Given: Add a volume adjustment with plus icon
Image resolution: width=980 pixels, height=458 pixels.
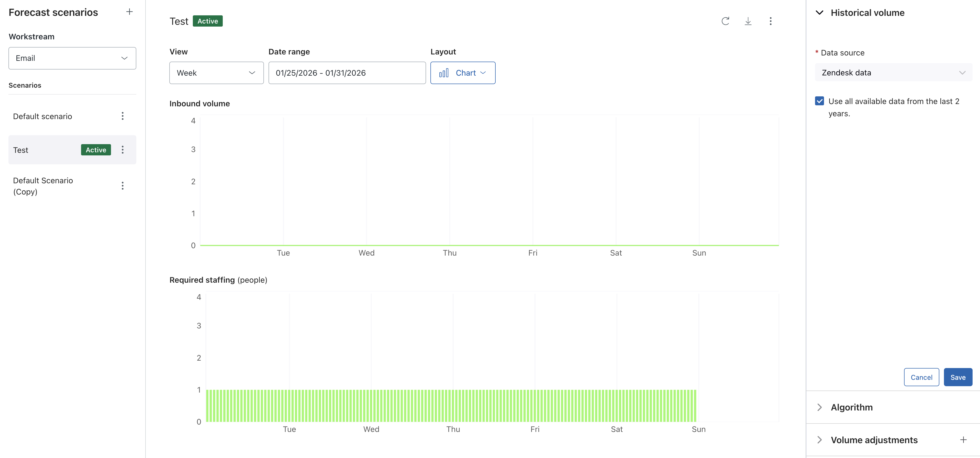Looking at the screenshot, I should [963, 440].
